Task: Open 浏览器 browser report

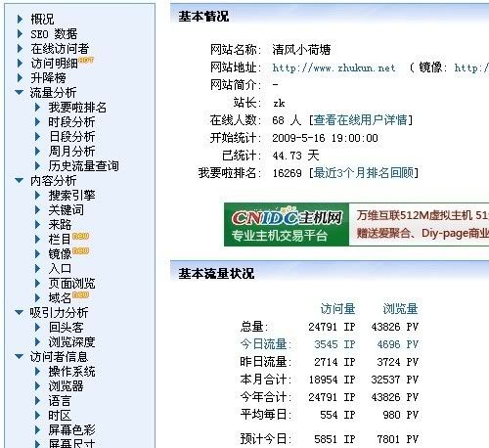Action: click(x=66, y=385)
